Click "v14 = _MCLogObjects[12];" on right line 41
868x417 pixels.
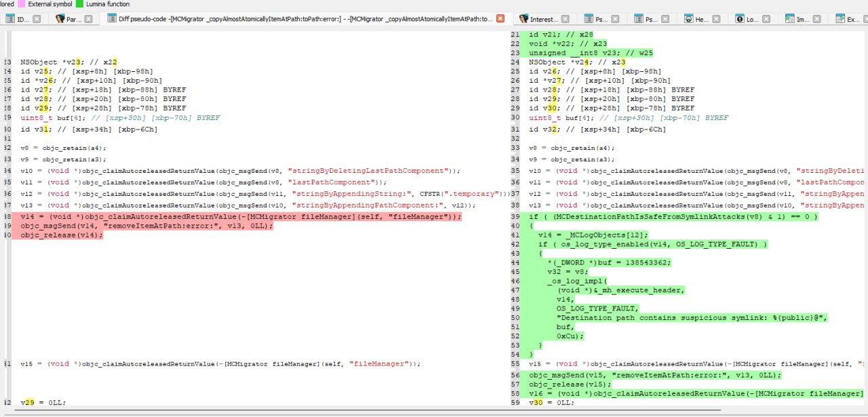tap(593, 235)
